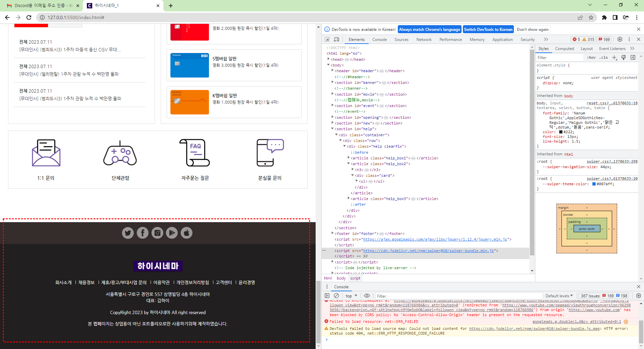Open the Default levels dropdown

tap(559, 296)
